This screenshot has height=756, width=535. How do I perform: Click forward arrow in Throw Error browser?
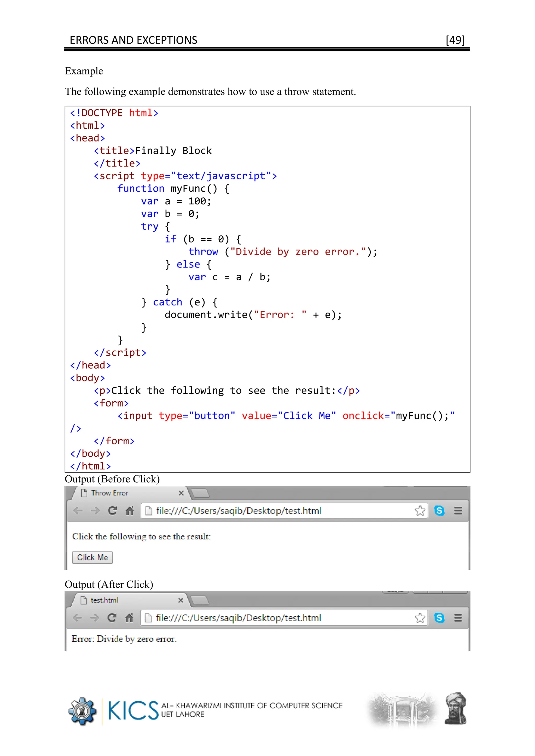(95, 511)
